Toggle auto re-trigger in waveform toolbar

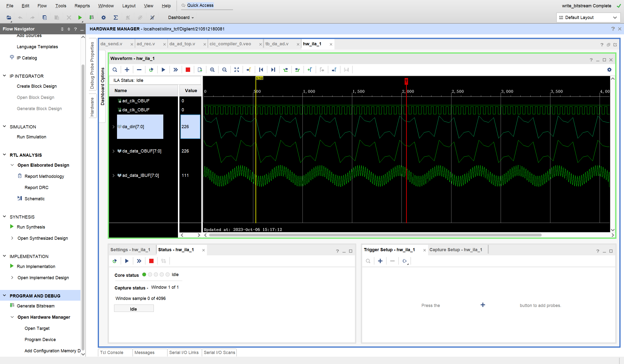[151, 70]
